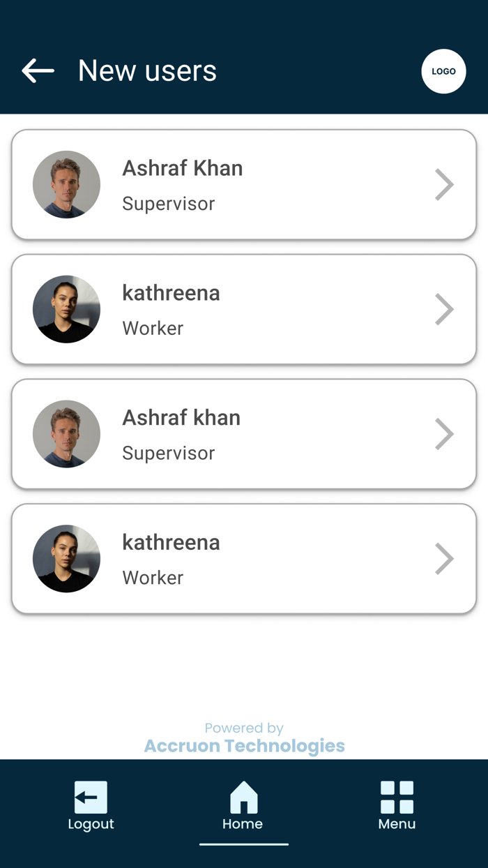Click the back arrow on New users screen
This screenshot has width=488, height=868.
pos(37,70)
